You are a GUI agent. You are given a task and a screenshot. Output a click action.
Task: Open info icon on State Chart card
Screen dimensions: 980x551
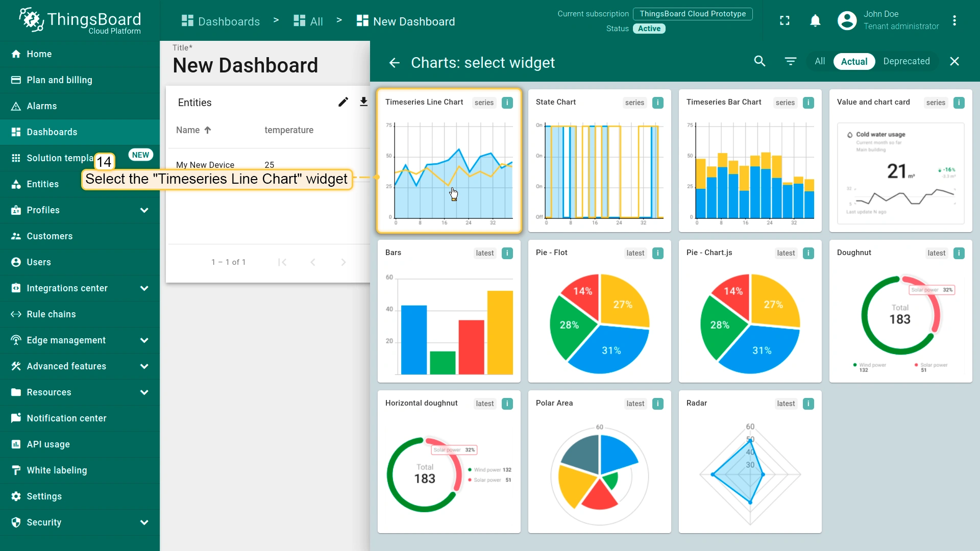tap(658, 103)
